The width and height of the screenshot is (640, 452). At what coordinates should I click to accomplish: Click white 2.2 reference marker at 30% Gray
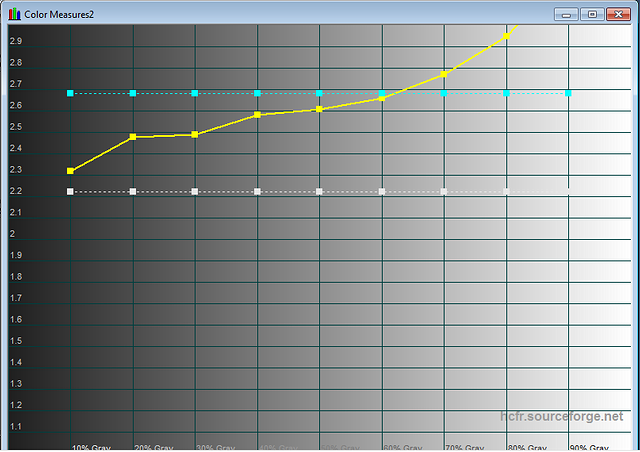pos(195,191)
